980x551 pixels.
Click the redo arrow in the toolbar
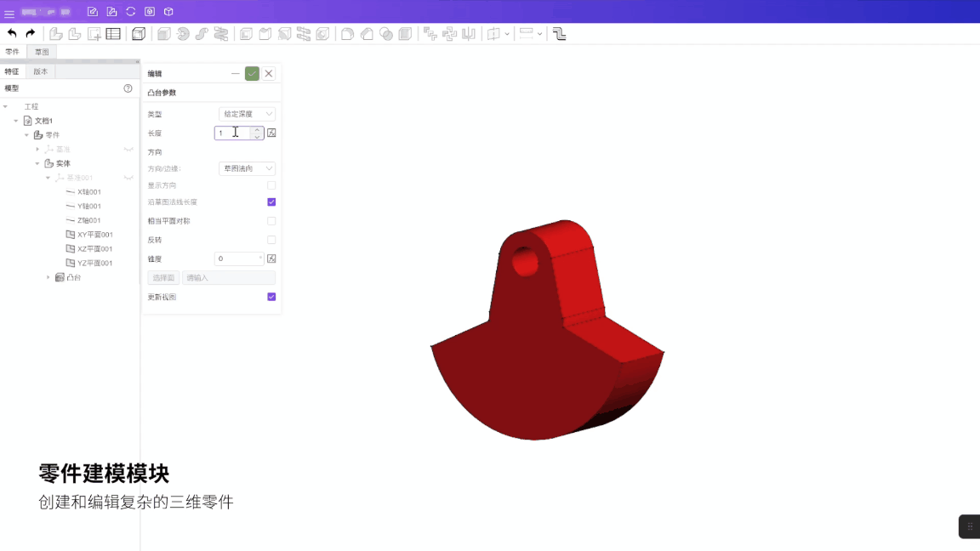click(31, 34)
